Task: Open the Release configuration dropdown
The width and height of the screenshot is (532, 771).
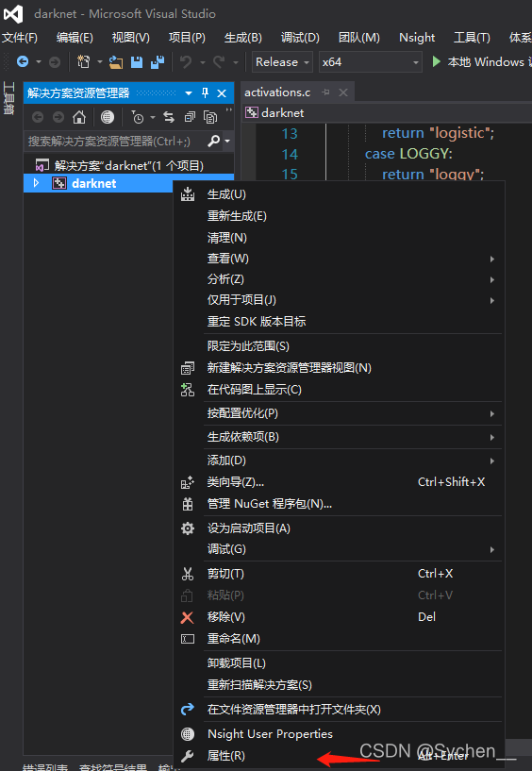Action: [x=282, y=62]
